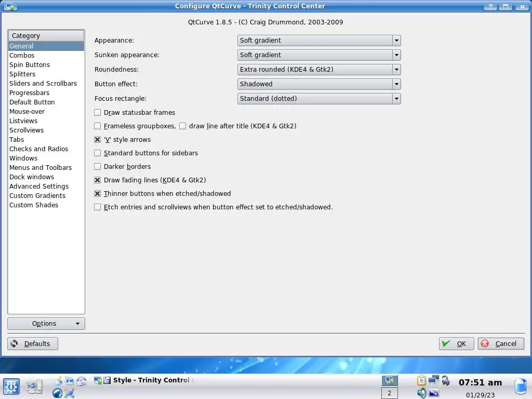Image resolution: width=532 pixels, height=399 pixels.
Task: Click the mail fetch icon in quick launch
Action: click(69, 381)
